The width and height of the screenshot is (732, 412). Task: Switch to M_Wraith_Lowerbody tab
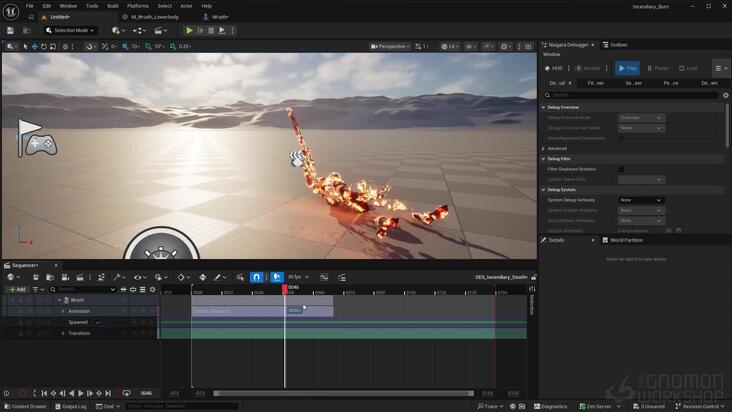click(x=154, y=17)
